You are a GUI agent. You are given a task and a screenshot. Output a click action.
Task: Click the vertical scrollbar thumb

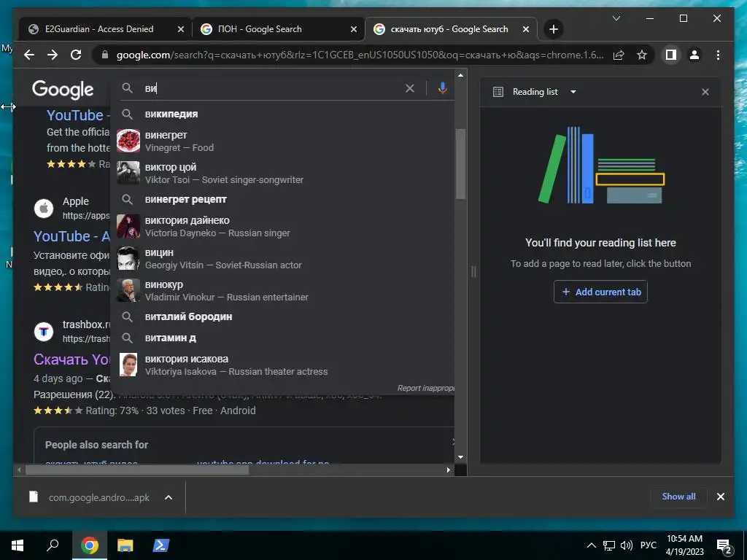click(460, 163)
